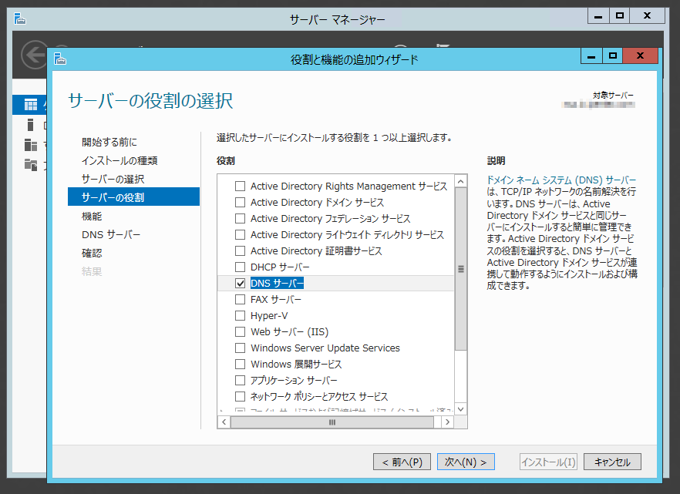This screenshot has height=494, width=680.
Task: Click roles list left scroll arrow
Action: (x=224, y=422)
